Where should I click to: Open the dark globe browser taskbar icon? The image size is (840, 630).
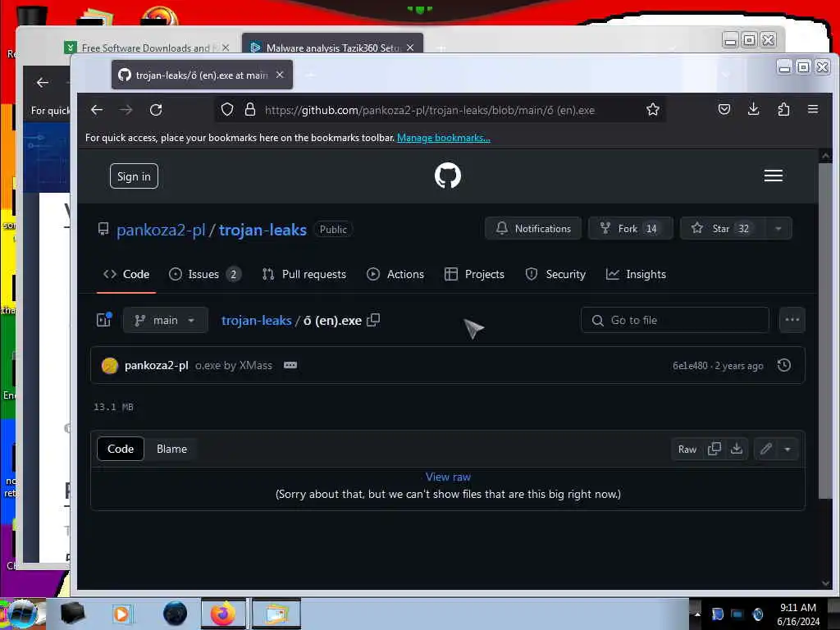(x=175, y=614)
